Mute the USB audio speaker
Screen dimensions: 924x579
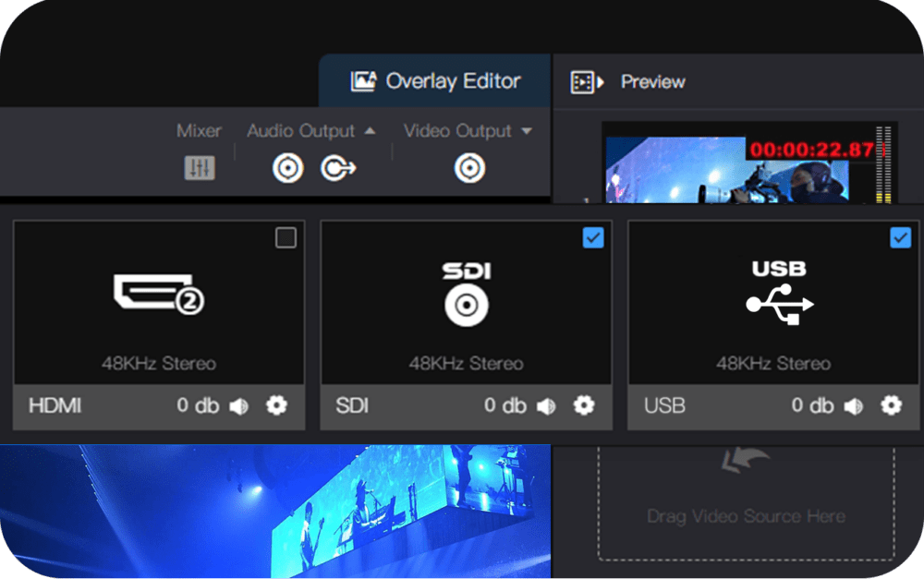(x=854, y=406)
